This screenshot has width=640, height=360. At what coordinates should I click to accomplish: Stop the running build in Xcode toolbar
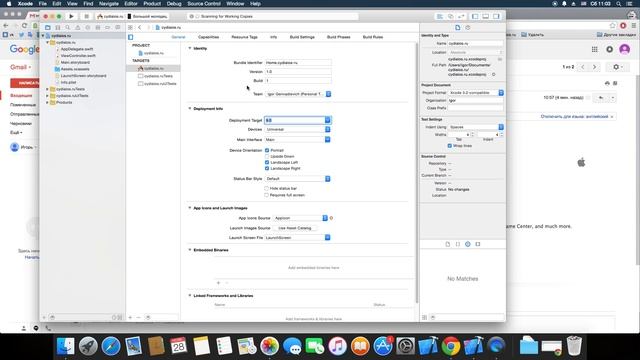tap(86, 16)
